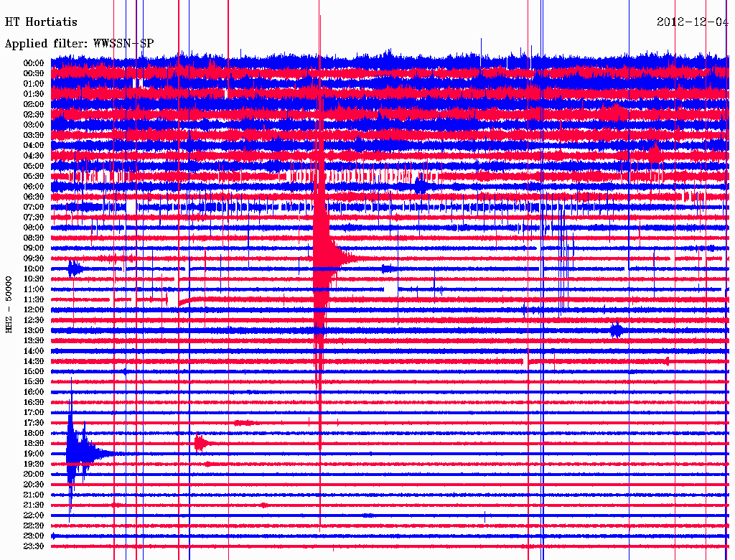Select the 10:30 time label

coord(34,279)
